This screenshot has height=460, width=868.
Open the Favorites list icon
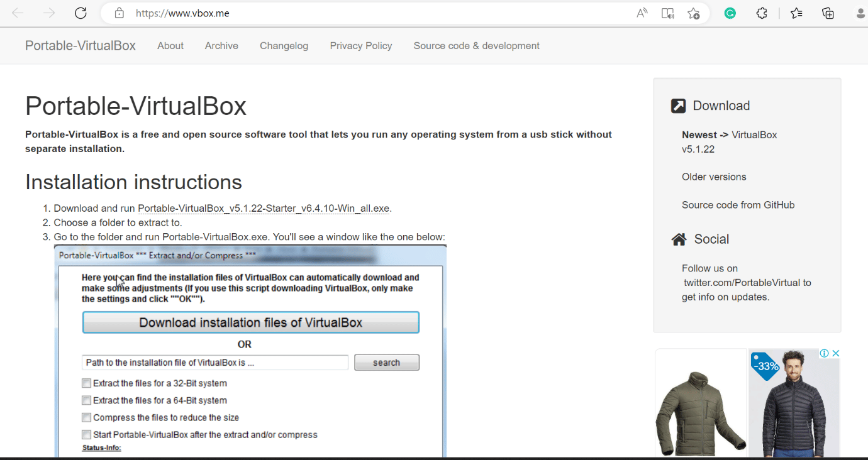797,13
